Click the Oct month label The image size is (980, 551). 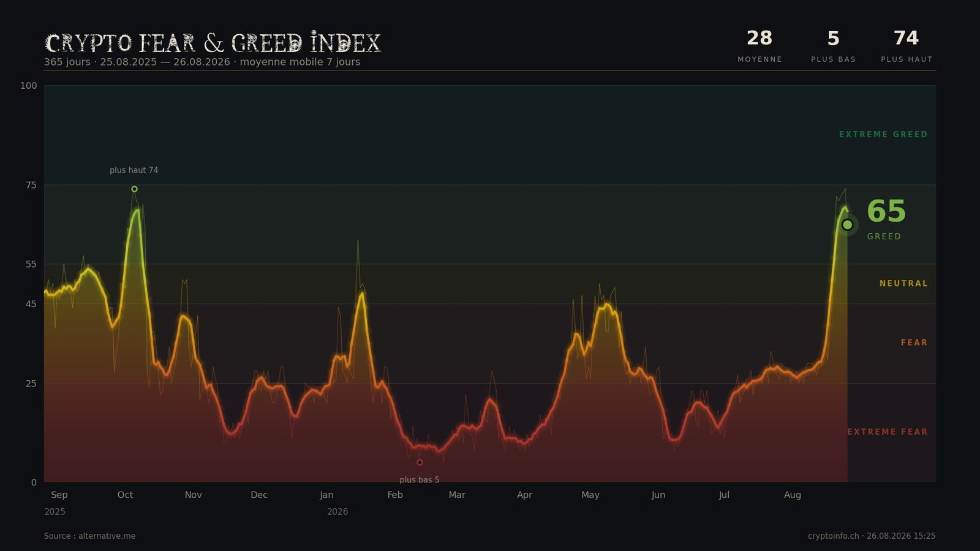point(125,495)
